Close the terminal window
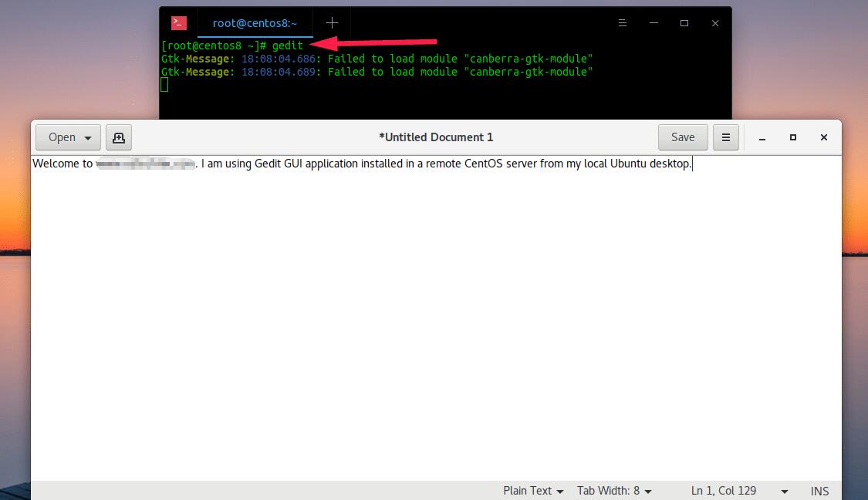Screen dimensions: 868x500 point(715,23)
